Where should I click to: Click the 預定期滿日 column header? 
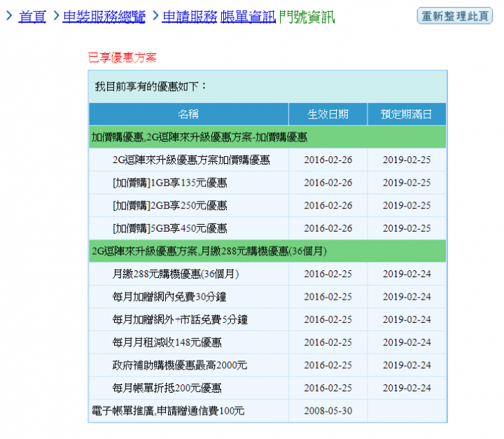[407, 114]
